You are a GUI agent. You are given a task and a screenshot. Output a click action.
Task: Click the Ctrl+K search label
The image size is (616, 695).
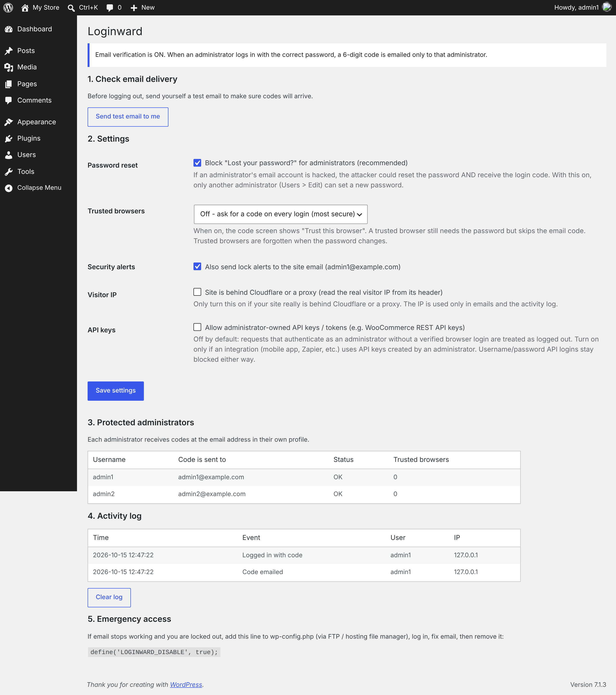[x=88, y=7]
